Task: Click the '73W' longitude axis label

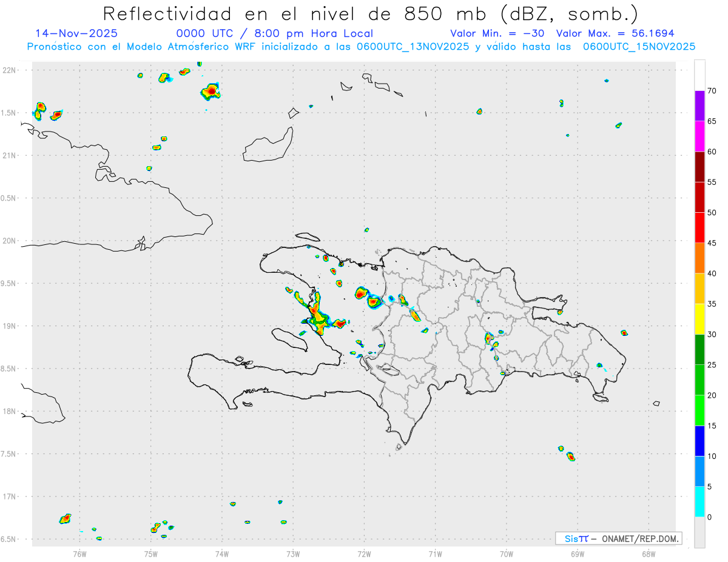Action: (293, 554)
